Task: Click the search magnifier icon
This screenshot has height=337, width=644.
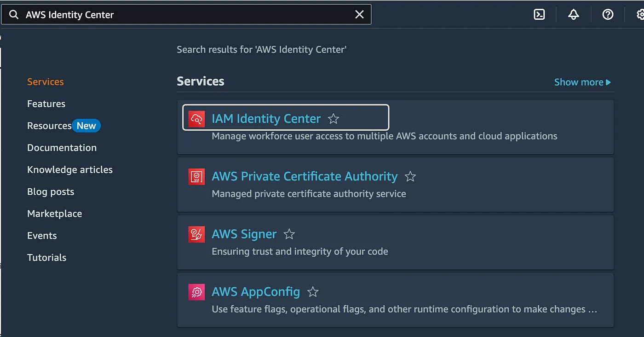Action: pos(14,15)
